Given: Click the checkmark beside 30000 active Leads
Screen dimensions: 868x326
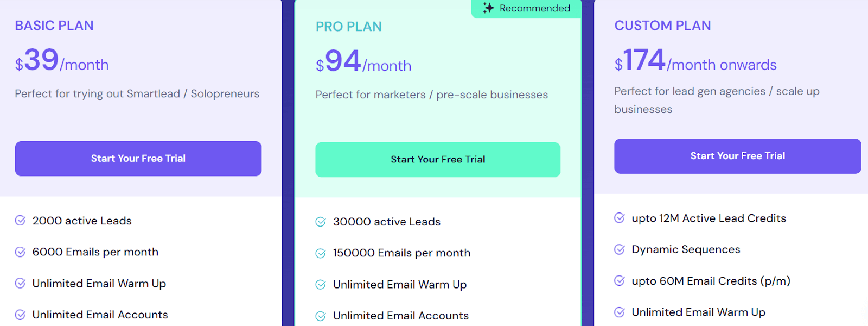Looking at the screenshot, I should tap(320, 222).
